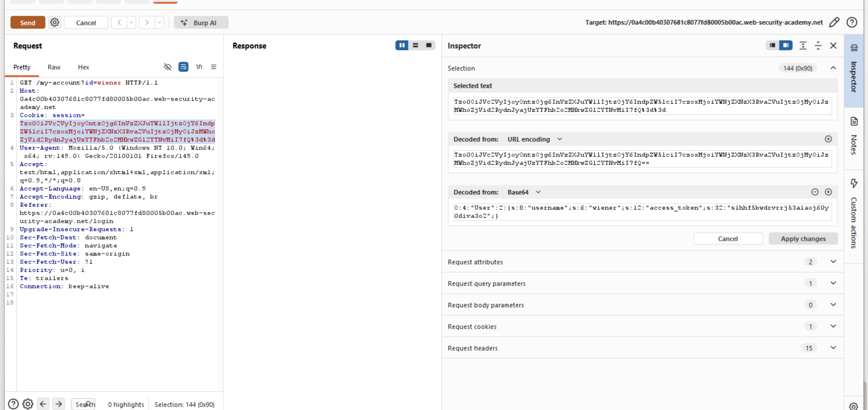Go to previous request in history
The image size is (868, 410).
tap(119, 22)
